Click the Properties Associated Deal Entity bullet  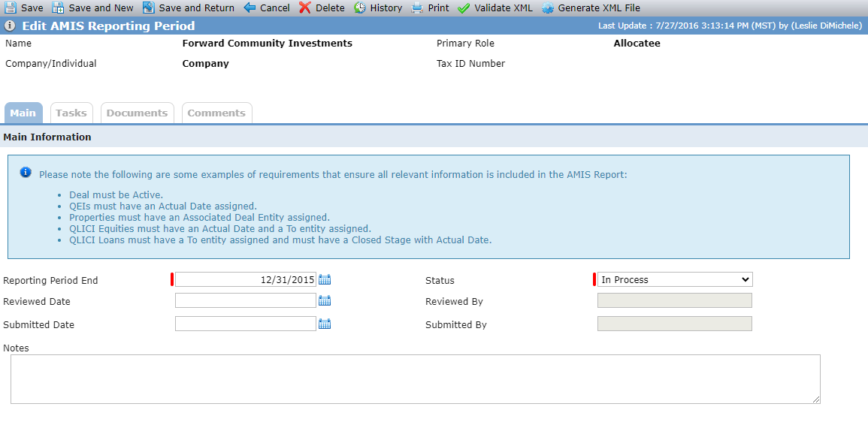tap(199, 217)
